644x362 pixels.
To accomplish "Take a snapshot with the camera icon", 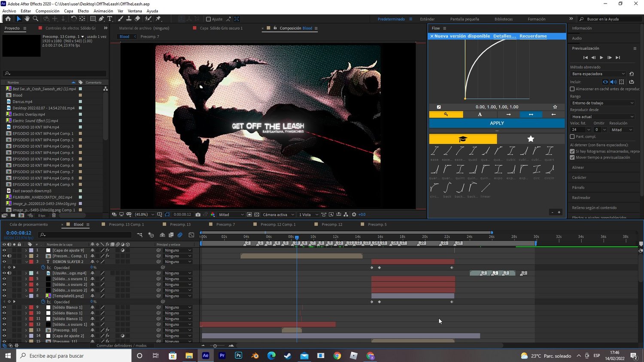I will pyautogui.click(x=198, y=215).
